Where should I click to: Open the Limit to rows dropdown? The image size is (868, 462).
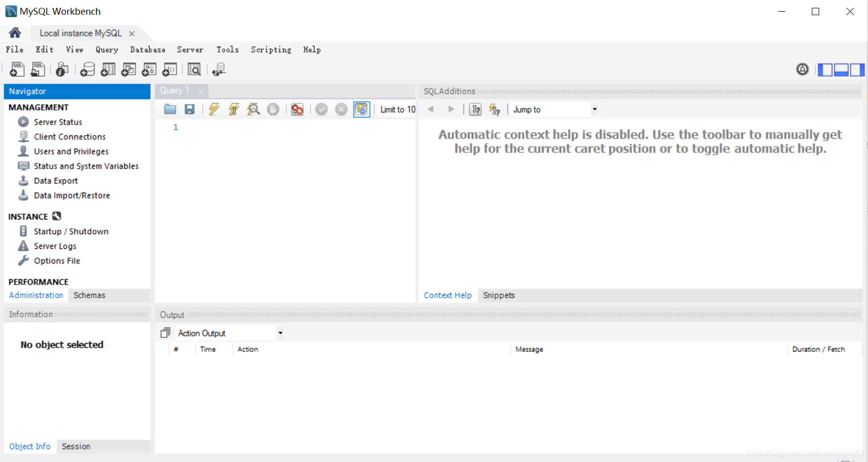398,110
